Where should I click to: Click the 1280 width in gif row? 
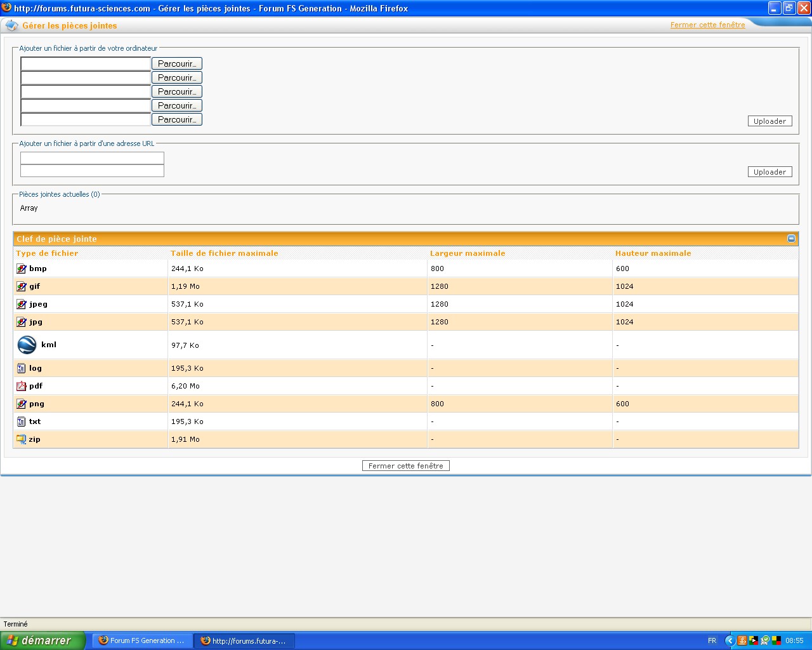click(x=440, y=286)
